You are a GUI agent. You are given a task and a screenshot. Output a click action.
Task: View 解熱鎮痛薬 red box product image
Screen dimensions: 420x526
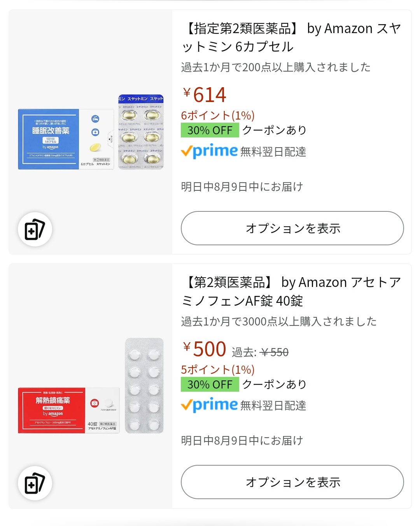(x=69, y=410)
